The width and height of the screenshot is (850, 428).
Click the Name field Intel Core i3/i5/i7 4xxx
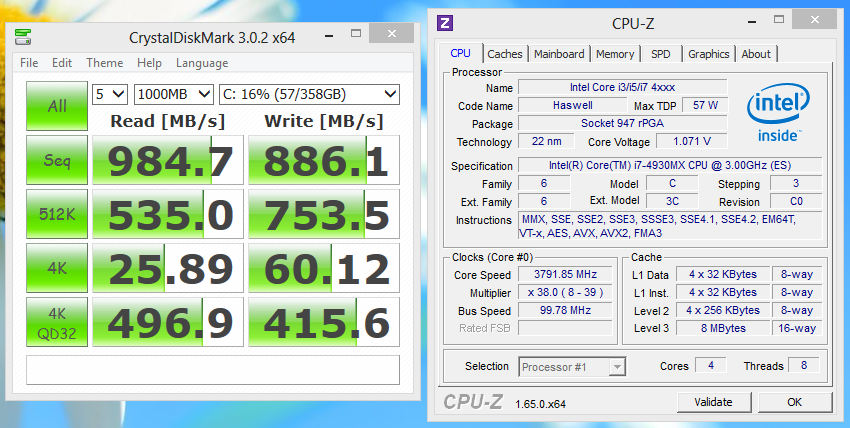click(622, 87)
